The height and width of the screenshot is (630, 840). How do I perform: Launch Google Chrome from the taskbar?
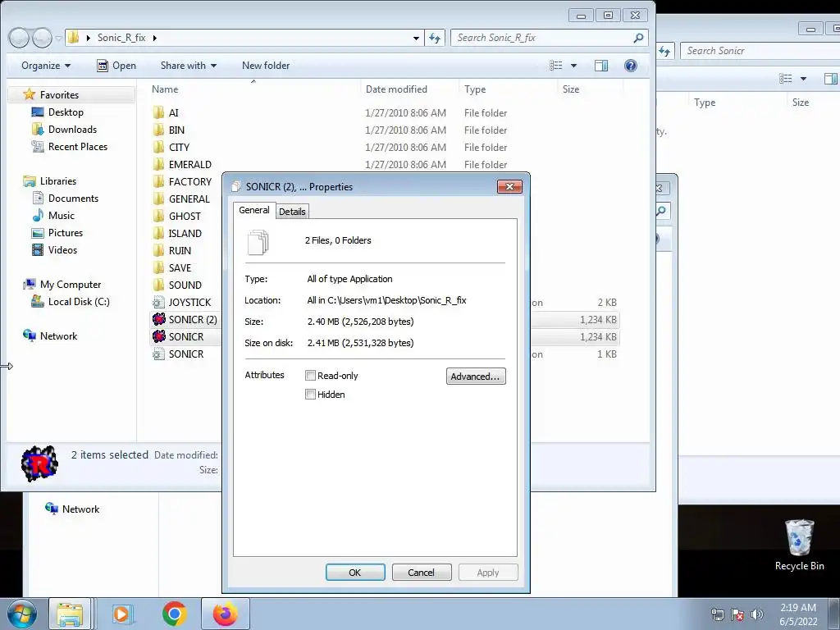[x=174, y=614]
